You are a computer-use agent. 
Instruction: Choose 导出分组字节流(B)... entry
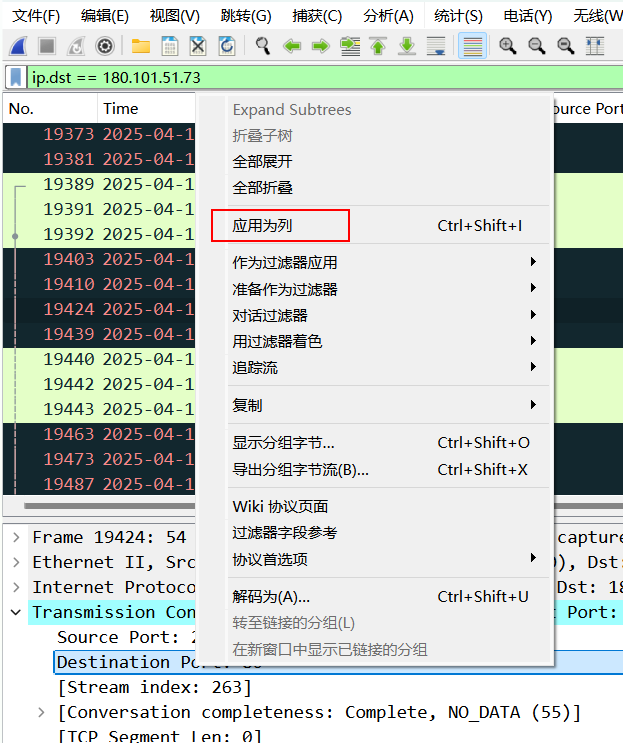(x=388, y=470)
